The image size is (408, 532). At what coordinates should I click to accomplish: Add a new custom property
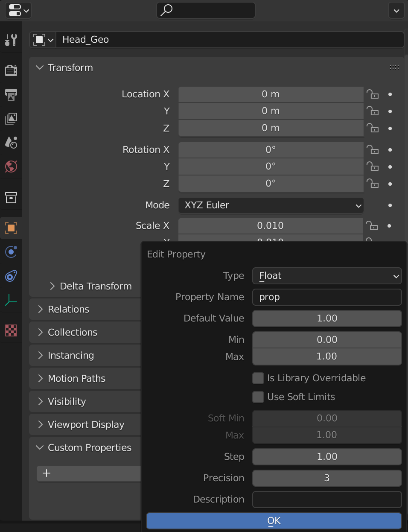coord(47,473)
